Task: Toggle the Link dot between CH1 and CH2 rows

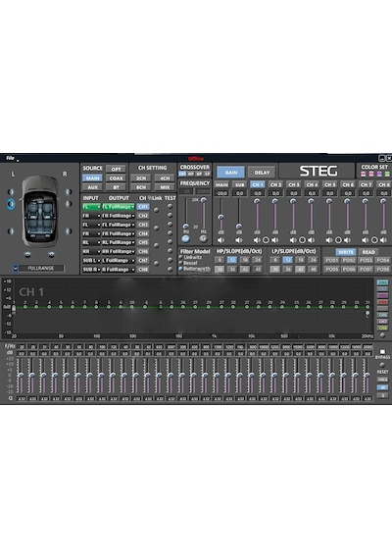Action: click(x=156, y=210)
